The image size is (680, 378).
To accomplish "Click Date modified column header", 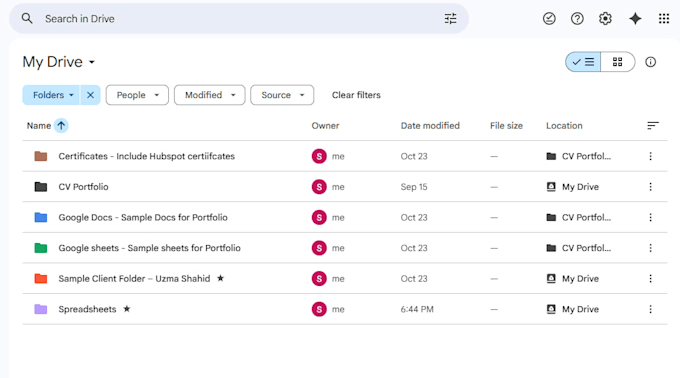I will point(430,126).
